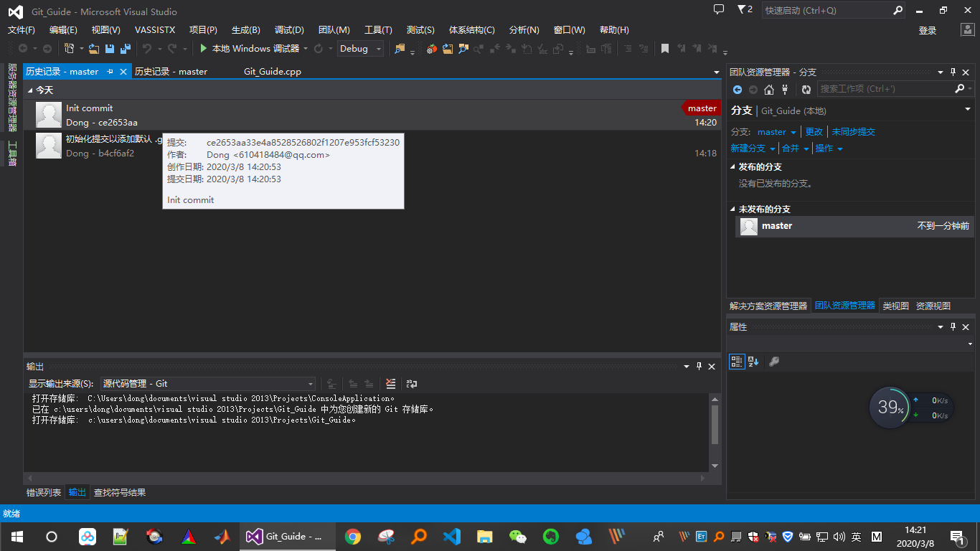Click the 39% memory usage gauge

coord(890,408)
